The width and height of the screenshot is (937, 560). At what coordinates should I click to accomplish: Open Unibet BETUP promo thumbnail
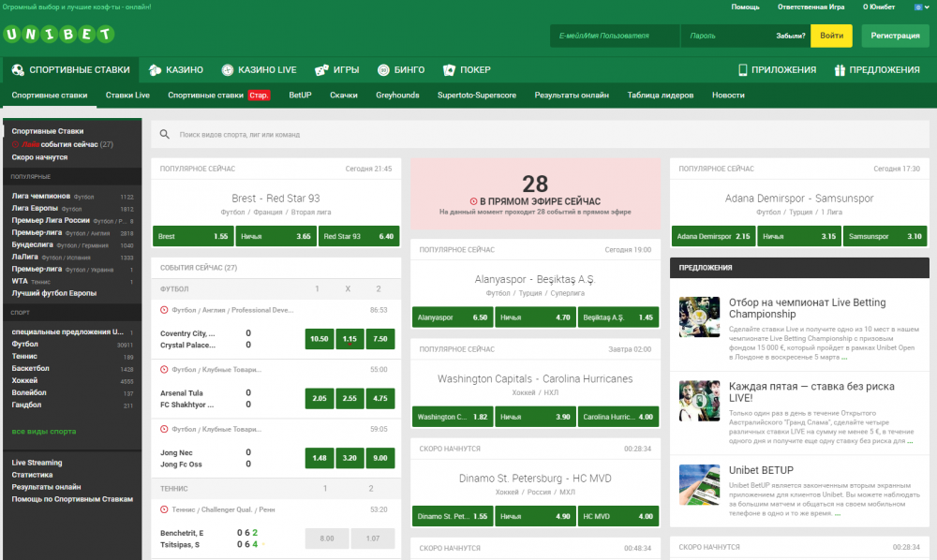[x=699, y=485]
